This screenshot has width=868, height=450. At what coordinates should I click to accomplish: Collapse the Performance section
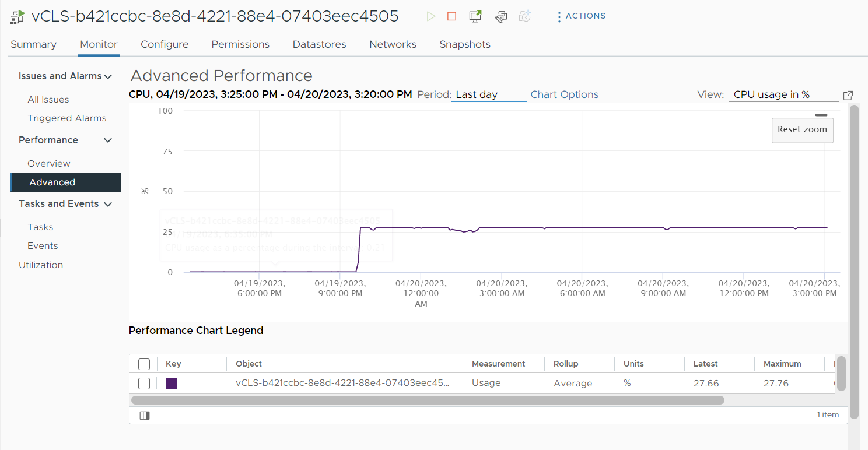point(108,140)
